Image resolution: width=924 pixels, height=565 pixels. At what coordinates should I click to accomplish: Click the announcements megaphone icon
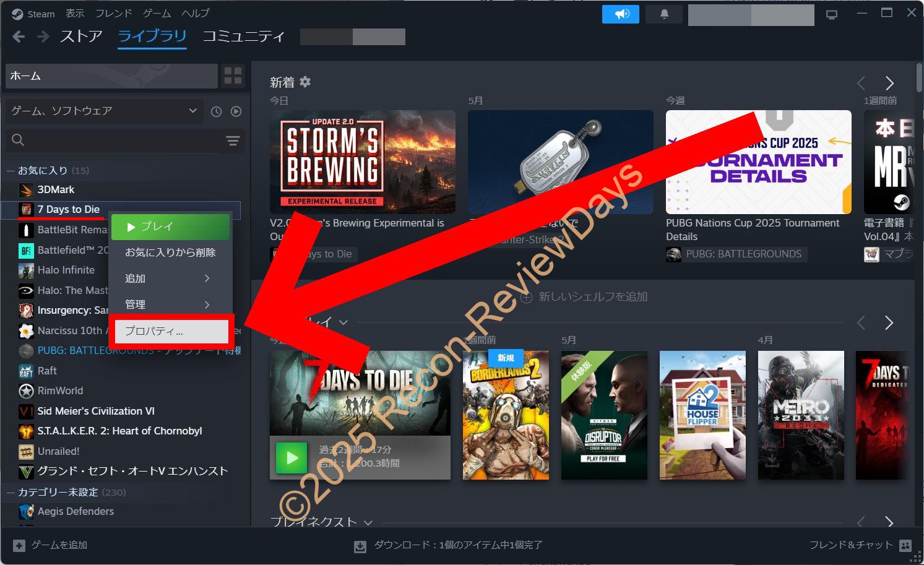point(620,14)
